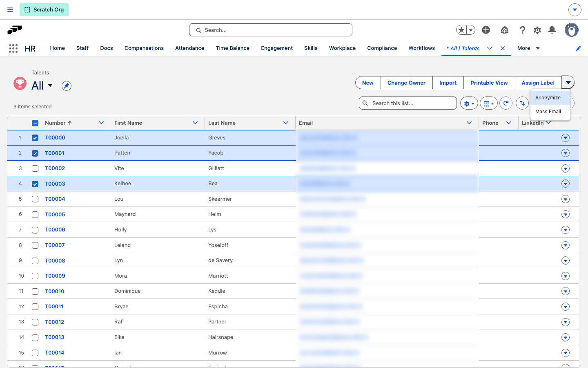The image size is (588, 368).
Task: Uncheck the row T00001 checkbox
Action: coord(35,153)
